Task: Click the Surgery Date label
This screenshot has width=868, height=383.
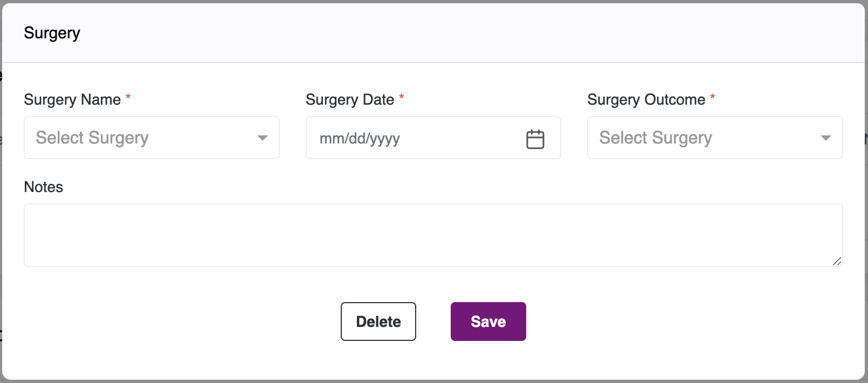Action: pyautogui.click(x=350, y=100)
